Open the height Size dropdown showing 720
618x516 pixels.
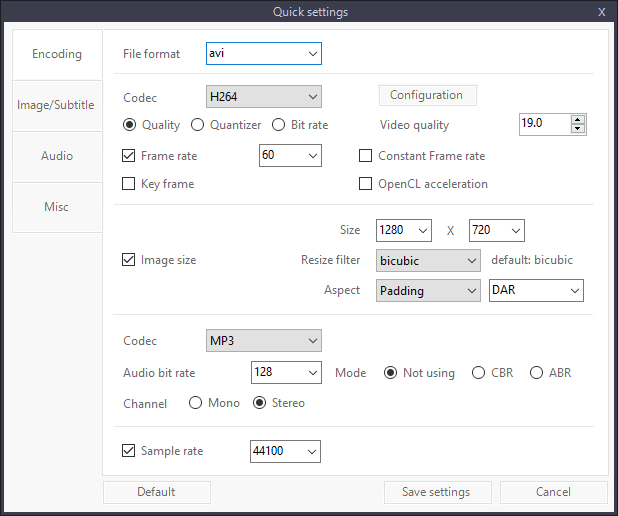pos(497,231)
